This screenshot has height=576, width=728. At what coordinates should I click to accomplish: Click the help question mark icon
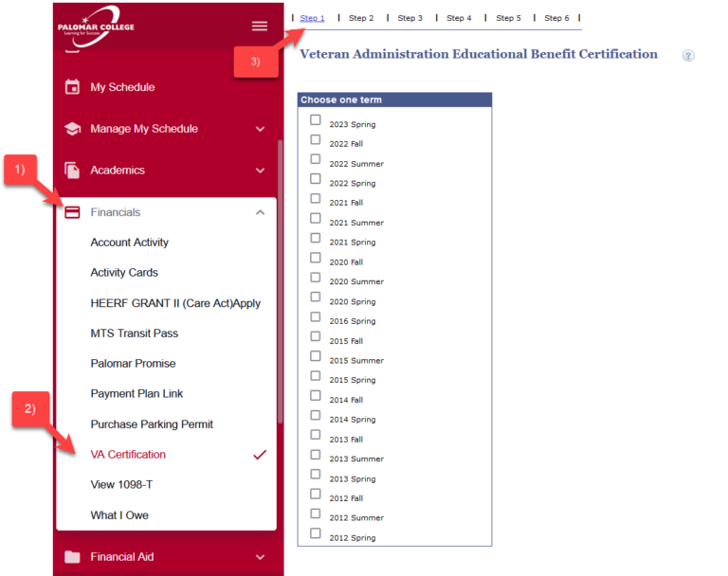[x=688, y=56]
